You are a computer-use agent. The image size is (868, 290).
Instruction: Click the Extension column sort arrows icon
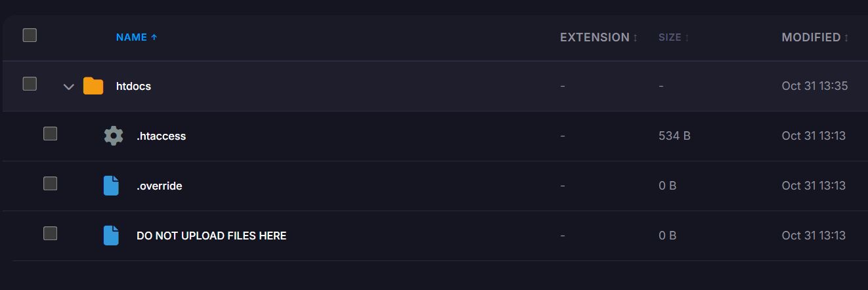(636, 38)
